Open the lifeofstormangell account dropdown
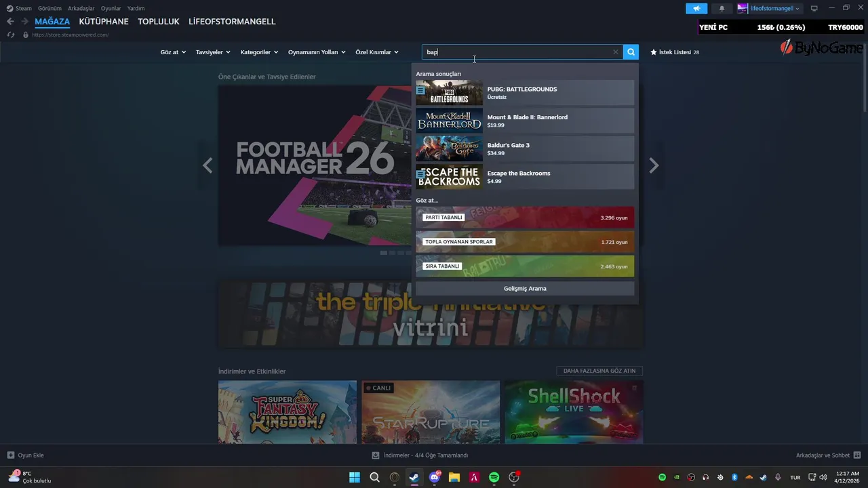 pos(775,8)
